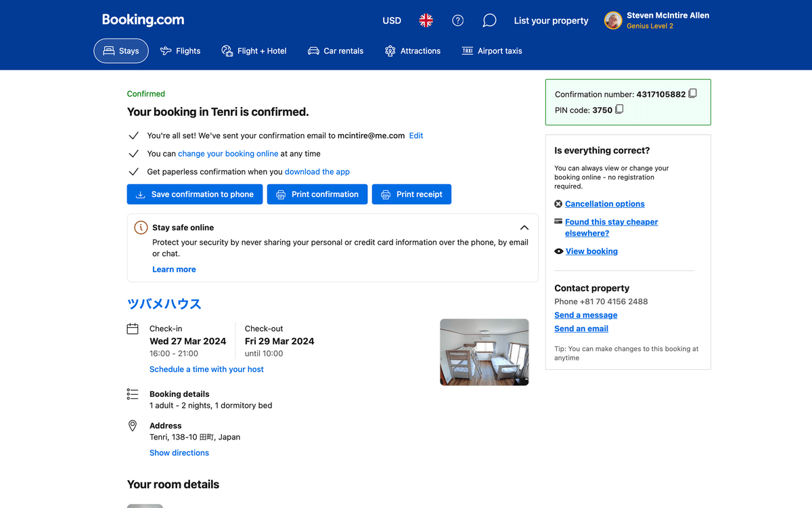This screenshot has width=812, height=508.
Task: Click Print confirmation button
Action: [x=317, y=194]
